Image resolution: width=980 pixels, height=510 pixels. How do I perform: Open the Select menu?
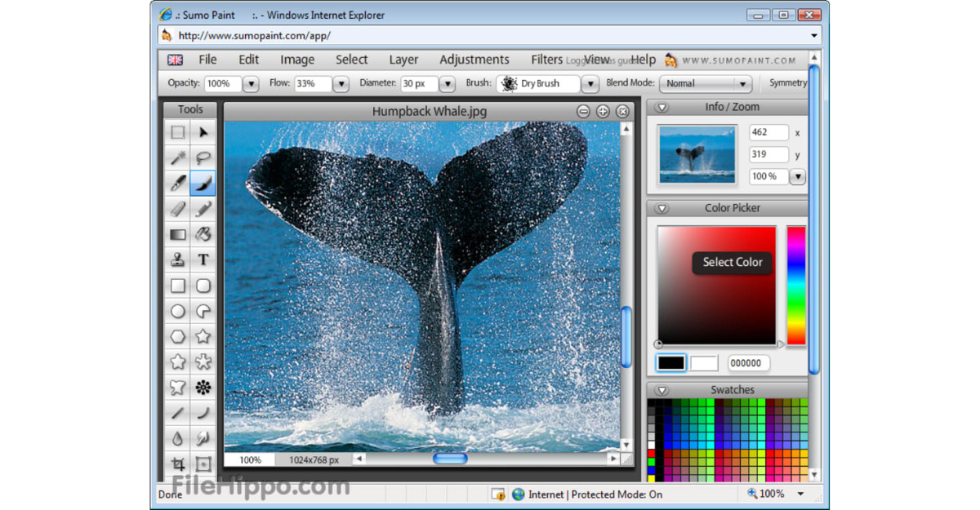point(351,60)
